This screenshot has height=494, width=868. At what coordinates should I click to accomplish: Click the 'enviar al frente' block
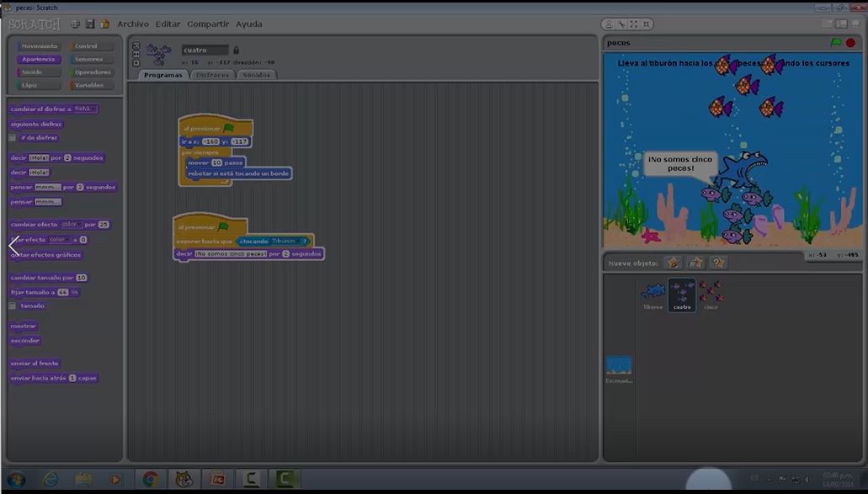coord(35,364)
